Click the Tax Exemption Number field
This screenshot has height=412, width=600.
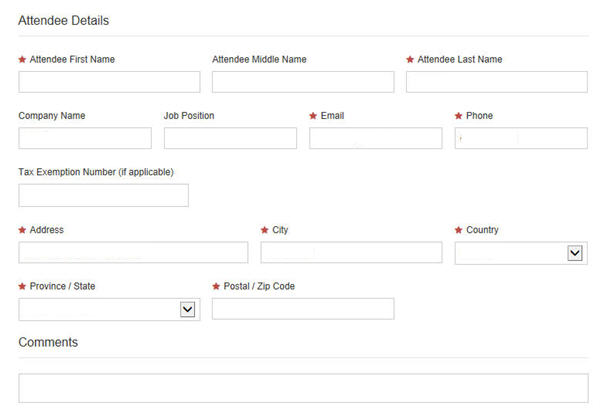click(x=103, y=195)
